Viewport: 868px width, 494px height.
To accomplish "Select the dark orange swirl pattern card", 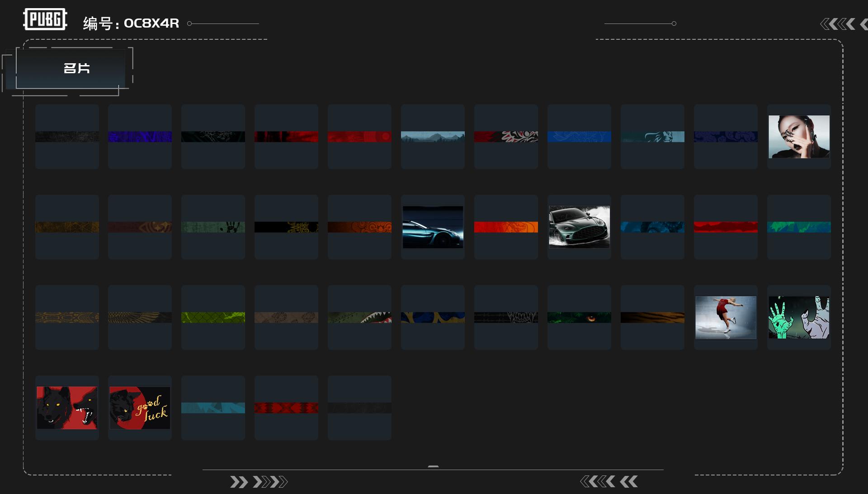I will pos(359,227).
